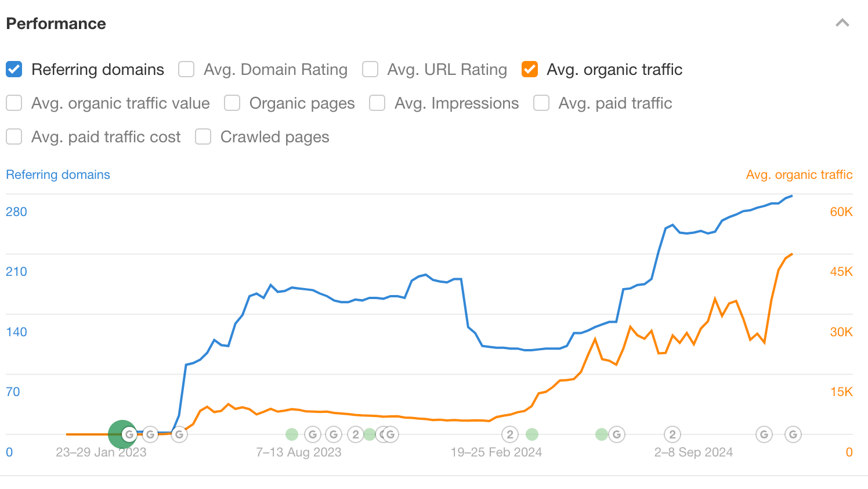Enable the Avg. URL Rating checkbox
Viewport: 868px width, 489px height.
tap(370, 69)
